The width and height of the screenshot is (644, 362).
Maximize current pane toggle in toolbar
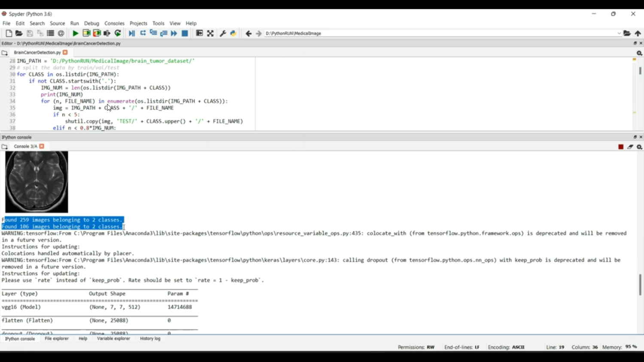coord(200,33)
